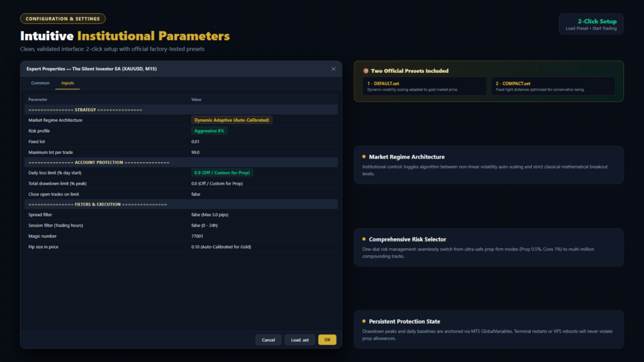This screenshot has width=644, height=362.
Task: Click the box icon beside Two Official Presets
Action: point(365,71)
